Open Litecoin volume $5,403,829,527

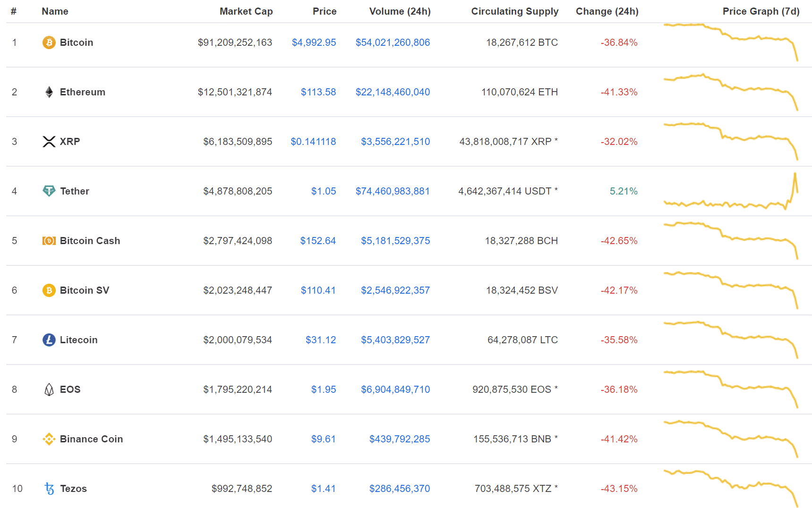pos(396,340)
